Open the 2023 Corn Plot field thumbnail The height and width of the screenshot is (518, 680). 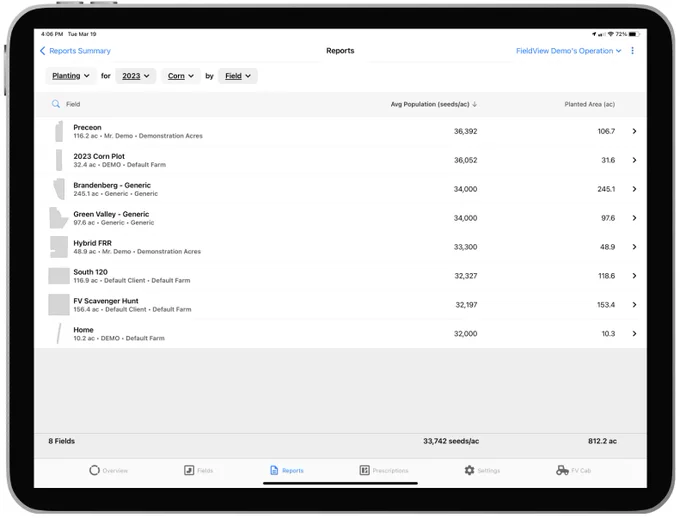click(59, 160)
